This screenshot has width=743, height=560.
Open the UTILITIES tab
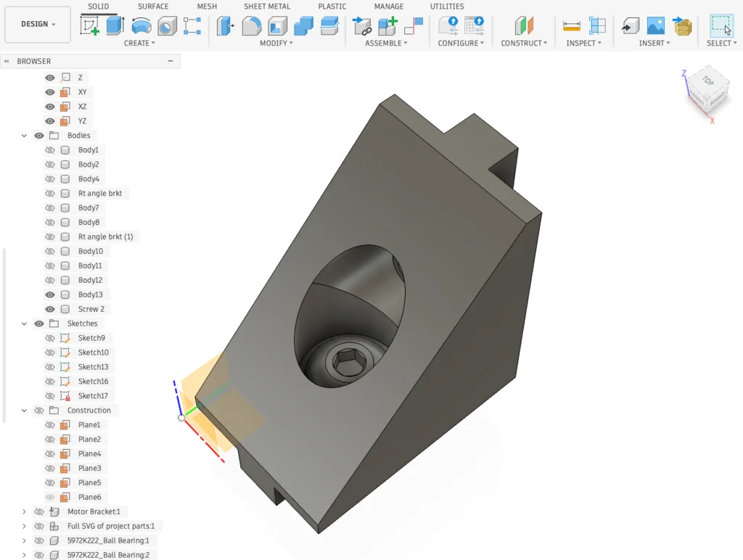pyautogui.click(x=447, y=7)
